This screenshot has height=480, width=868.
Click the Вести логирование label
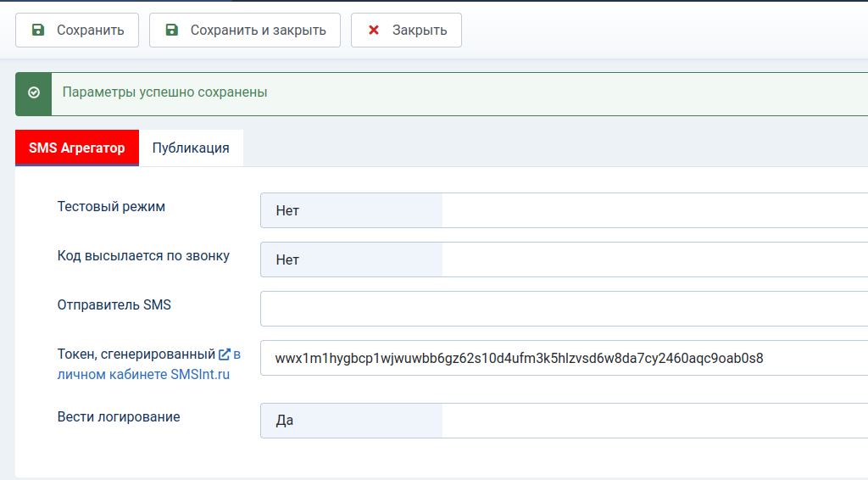[119, 417]
